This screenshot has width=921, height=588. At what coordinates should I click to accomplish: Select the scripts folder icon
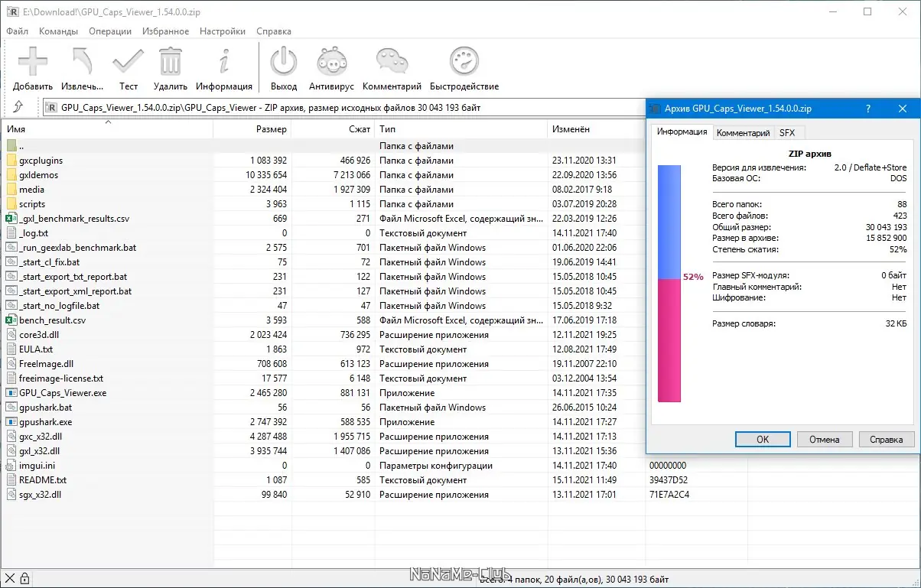click(11, 204)
